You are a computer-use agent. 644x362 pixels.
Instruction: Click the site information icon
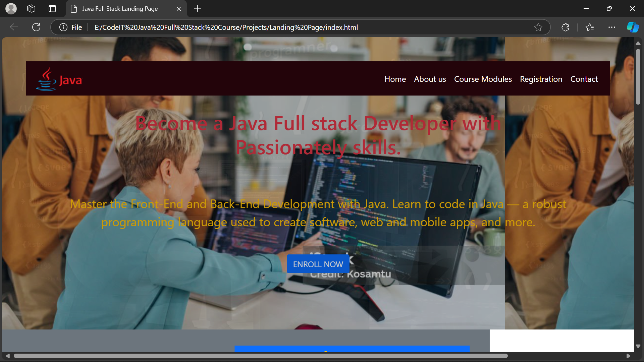[63, 27]
